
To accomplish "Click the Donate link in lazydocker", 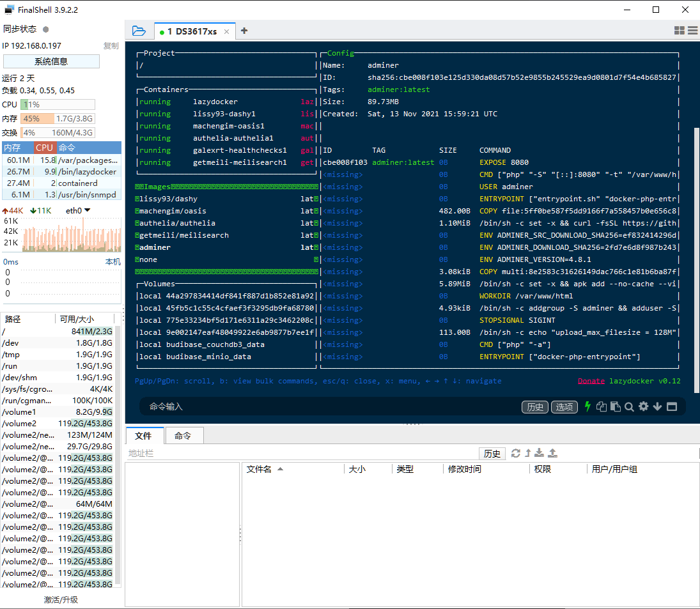I will (x=591, y=381).
